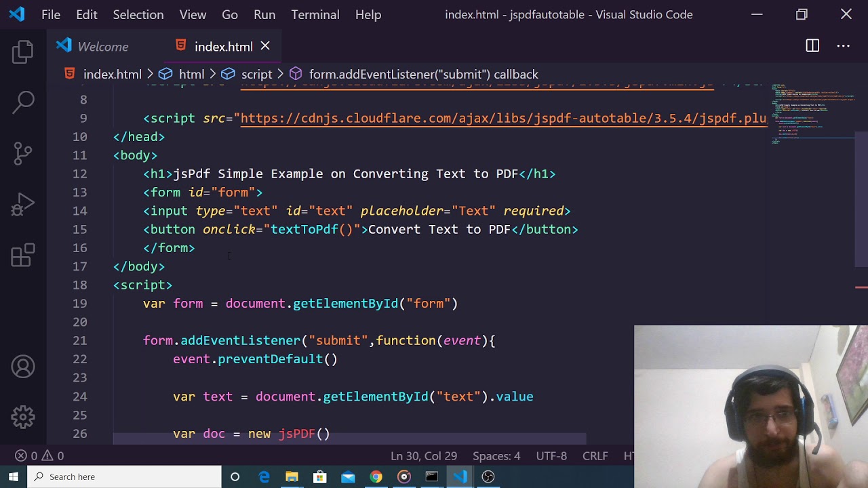868x488 pixels.
Task: Open the Manage gear settings icon
Action: (x=23, y=417)
